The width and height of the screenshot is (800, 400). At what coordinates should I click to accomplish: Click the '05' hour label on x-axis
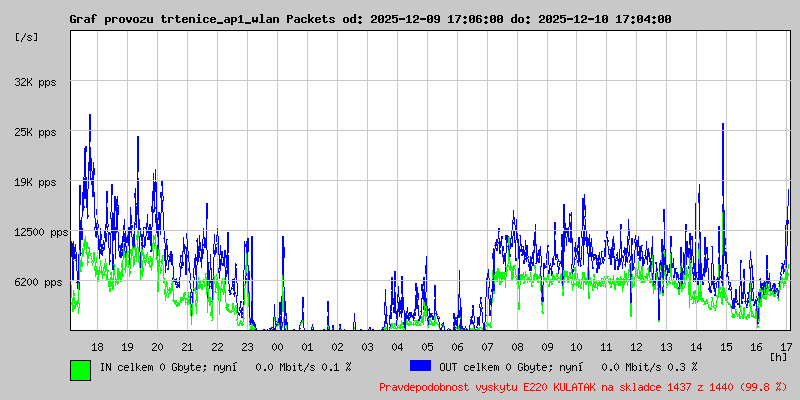[427, 347]
